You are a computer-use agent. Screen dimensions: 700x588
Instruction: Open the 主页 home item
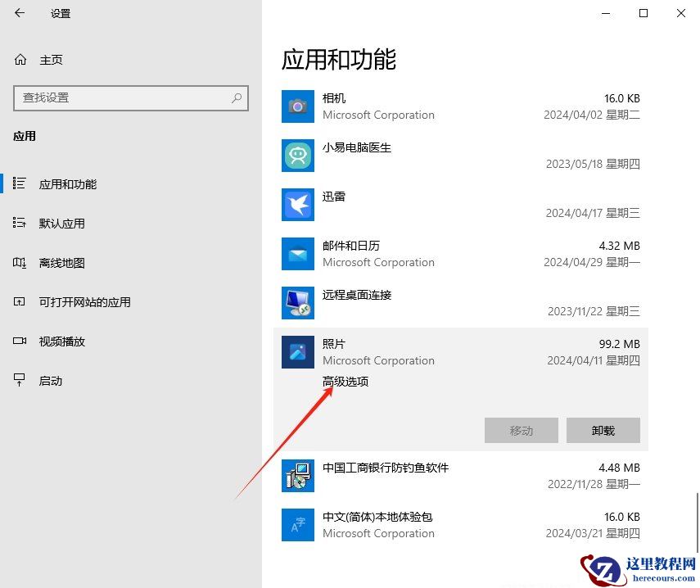click(49, 59)
